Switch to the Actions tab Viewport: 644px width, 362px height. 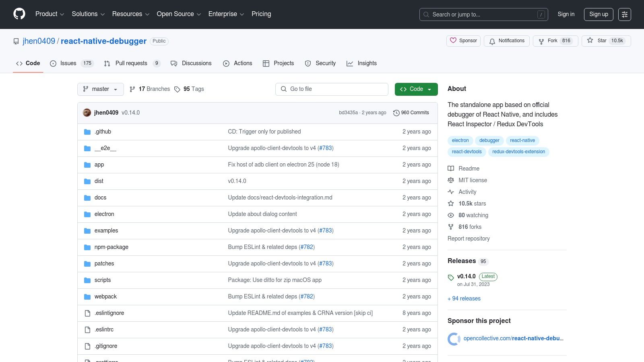pyautogui.click(x=237, y=63)
